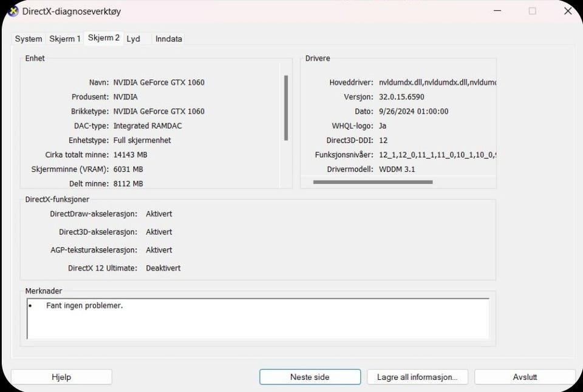The image size is (583, 392).
Task: Switch to the System tab
Action: click(29, 39)
